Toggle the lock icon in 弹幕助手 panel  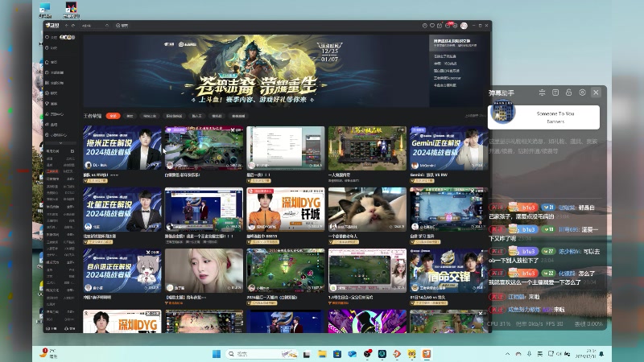pyautogui.click(x=569, y=93)
